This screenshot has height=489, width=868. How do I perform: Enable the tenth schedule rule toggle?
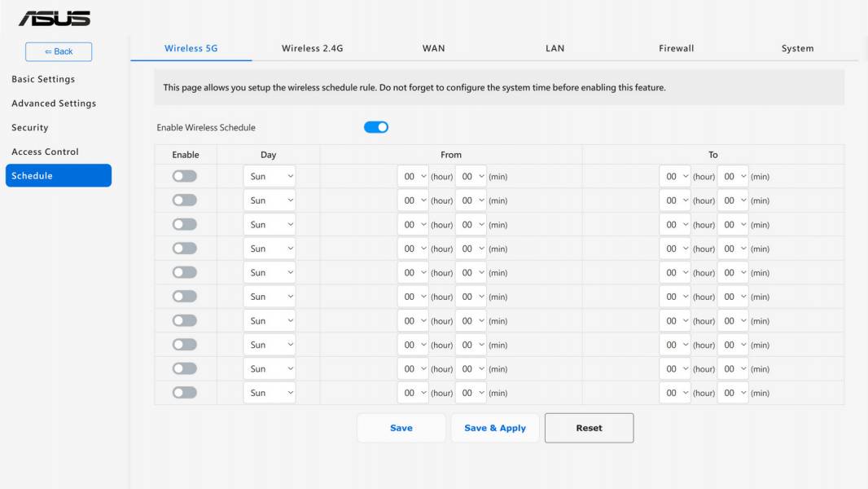pyautogui.click(x=184, y=393)
